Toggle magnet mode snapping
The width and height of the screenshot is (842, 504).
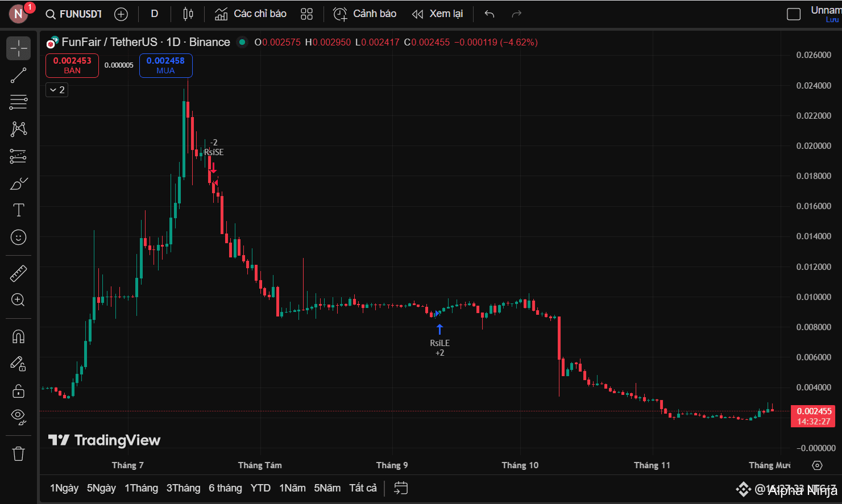19,337
